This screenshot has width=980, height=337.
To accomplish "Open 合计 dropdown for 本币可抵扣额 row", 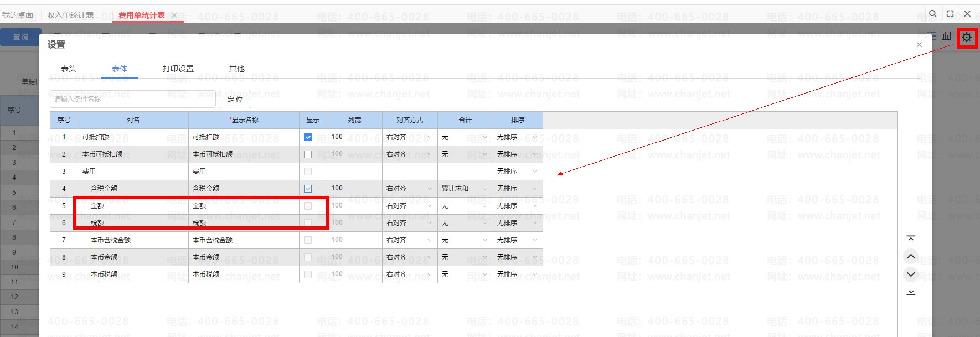I will (x=465, y=154).
